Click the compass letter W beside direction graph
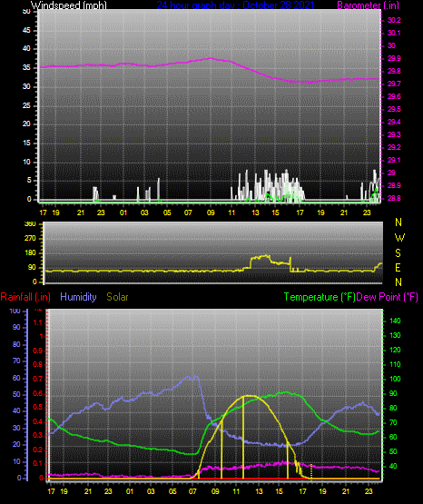Viewport: 423px width, 504px height. pyautogui.click(x=399, y=238)
